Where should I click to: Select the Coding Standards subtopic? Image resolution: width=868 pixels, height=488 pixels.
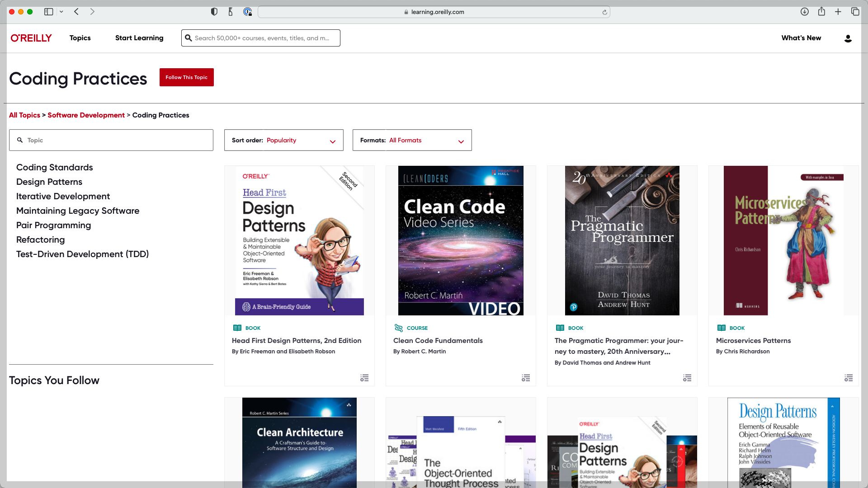pyautogui.click(x=55, y=167)
